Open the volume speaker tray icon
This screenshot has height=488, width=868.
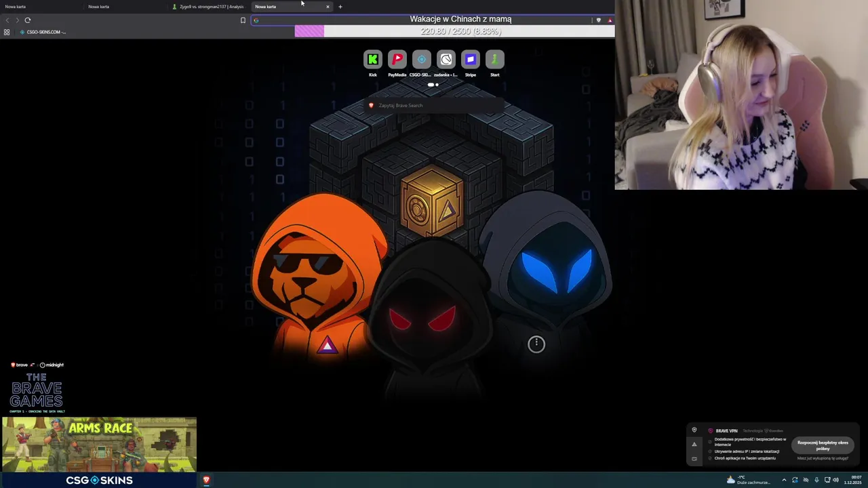click(x=835, y=480)
